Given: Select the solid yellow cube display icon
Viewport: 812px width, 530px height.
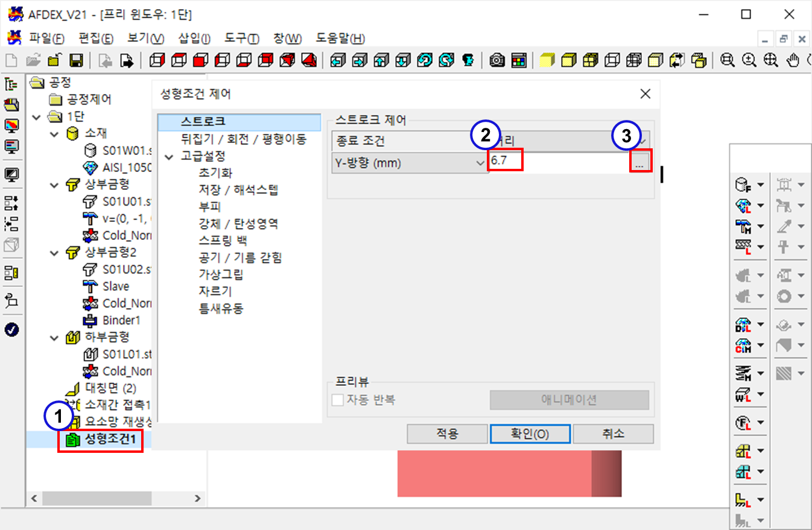Looking at the screenshot, I should pos(547,60).
